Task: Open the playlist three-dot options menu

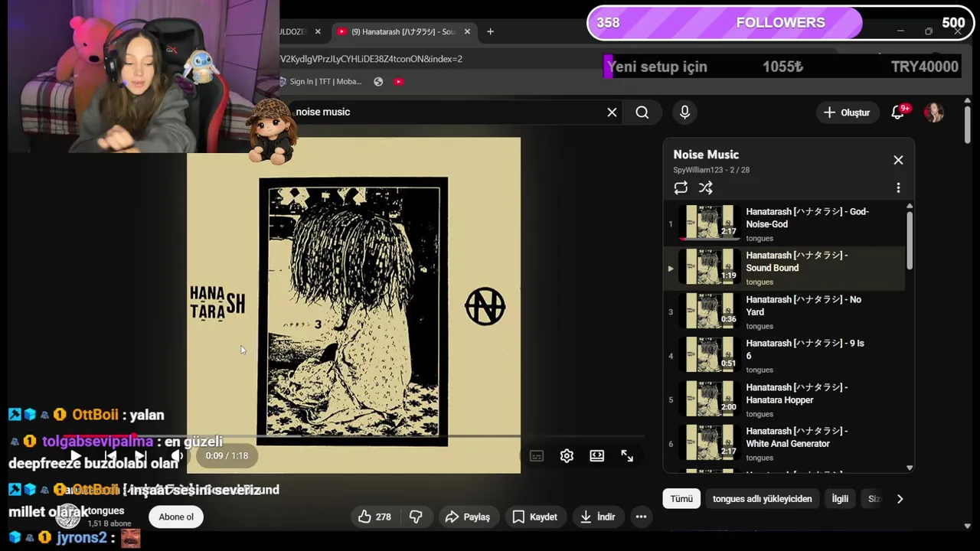Action: click(x=898, y=187)
